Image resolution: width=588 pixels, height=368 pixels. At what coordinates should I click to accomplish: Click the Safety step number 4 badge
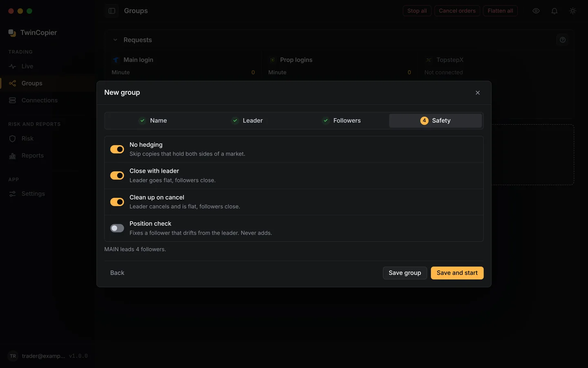[424, 121]
